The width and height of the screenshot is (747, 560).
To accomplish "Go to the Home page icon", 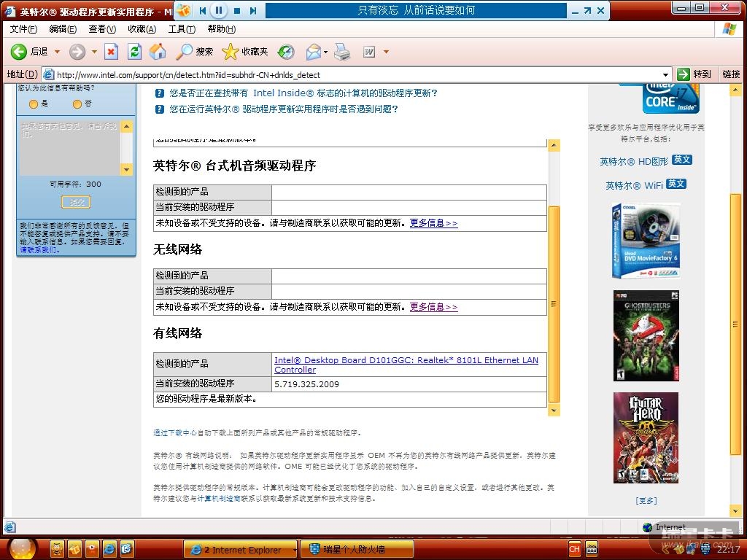I will click(158, 52).
